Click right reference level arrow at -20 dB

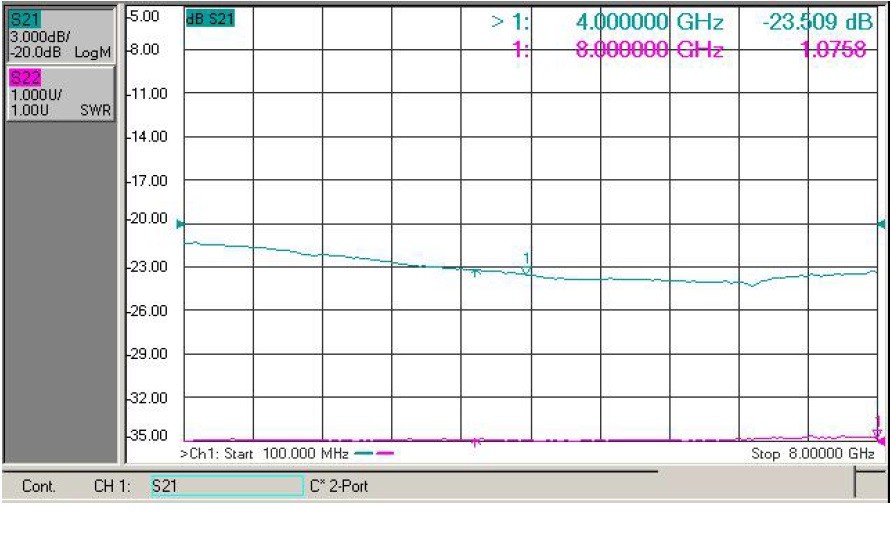point(881,224)
